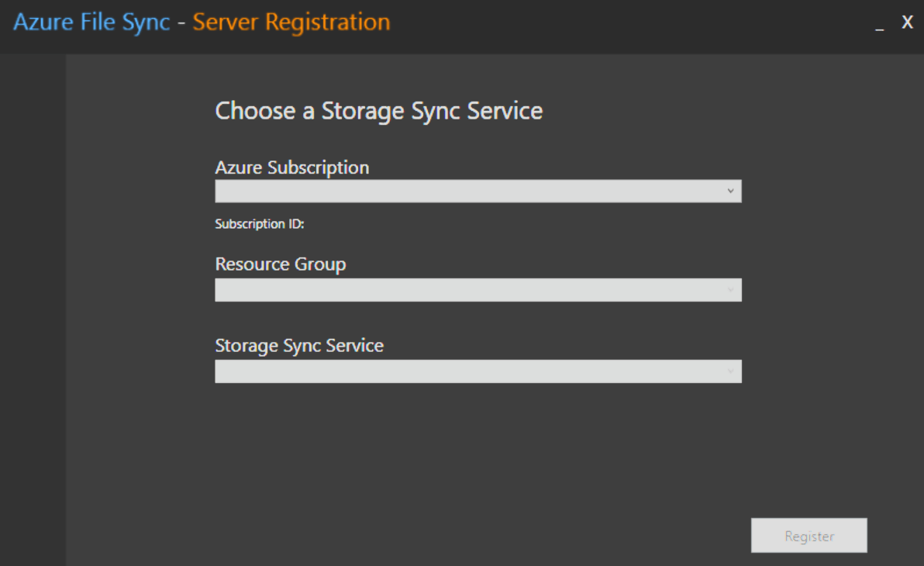Click the Azure File Sync title text
924x566 pixels.
click(x=91, y=22)
